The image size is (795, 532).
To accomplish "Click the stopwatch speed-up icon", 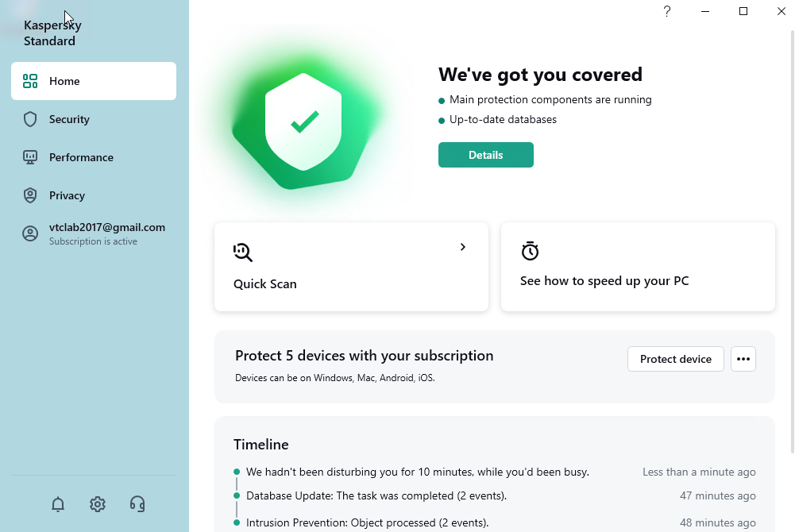I will point(530,251).
